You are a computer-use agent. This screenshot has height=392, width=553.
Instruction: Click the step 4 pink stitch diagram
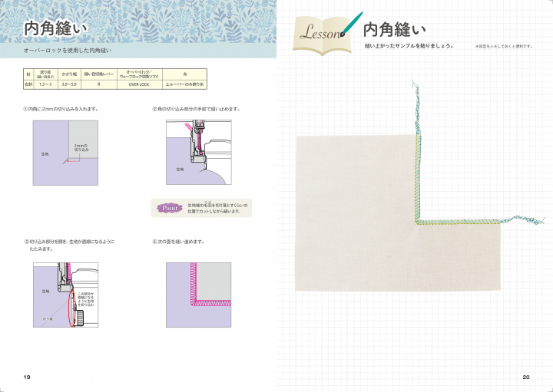click(197, 295)
